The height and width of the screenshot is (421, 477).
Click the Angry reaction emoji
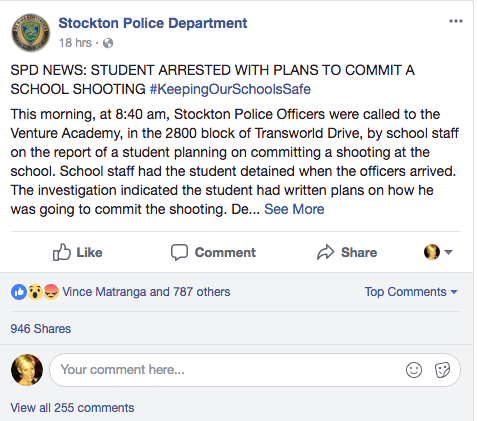pyautogui.click(x=51, y=292)
